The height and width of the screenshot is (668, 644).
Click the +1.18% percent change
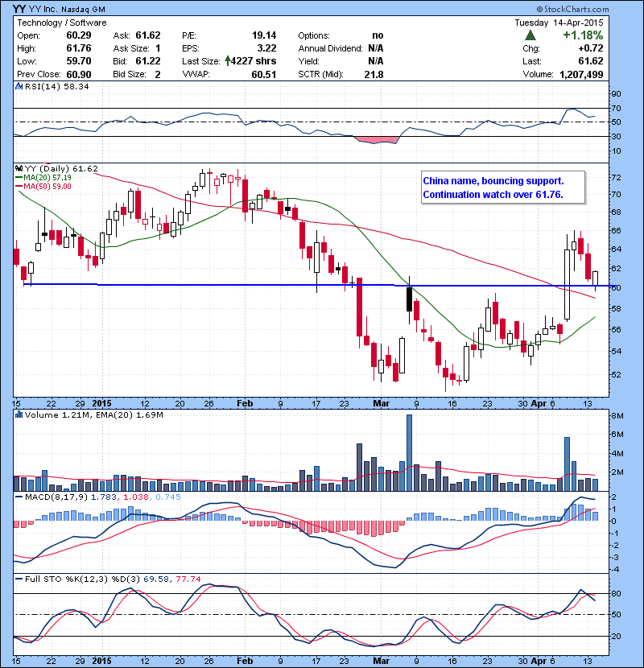(583, 35)
